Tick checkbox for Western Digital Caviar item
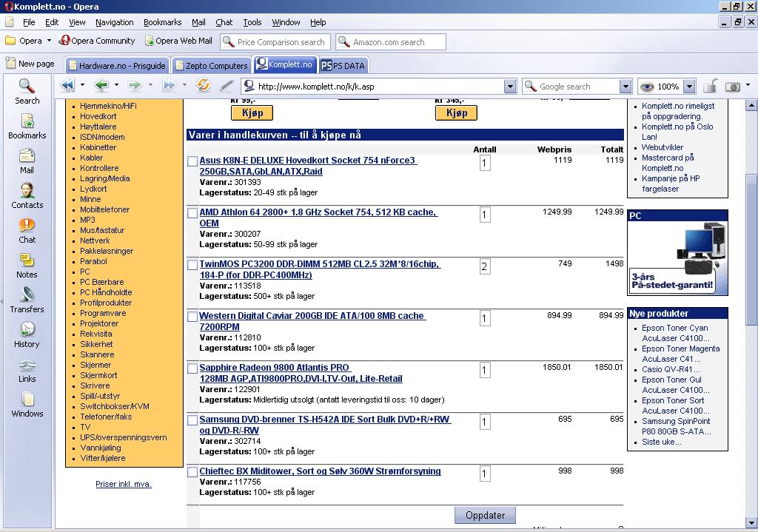 tap(192, 317)
